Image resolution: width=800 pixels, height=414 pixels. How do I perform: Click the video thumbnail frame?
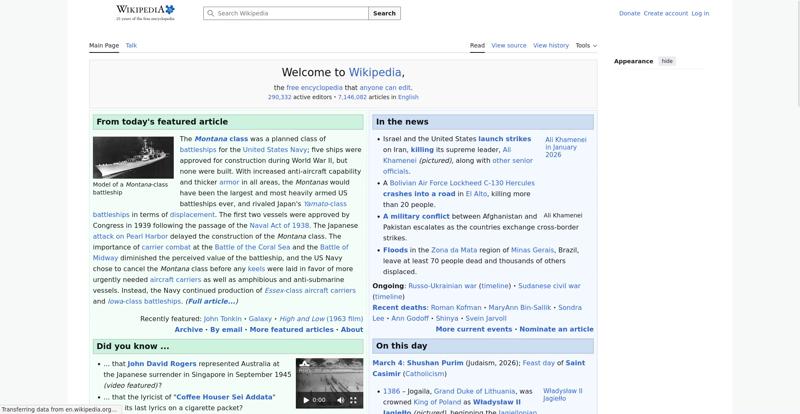(x=329, y=375)
